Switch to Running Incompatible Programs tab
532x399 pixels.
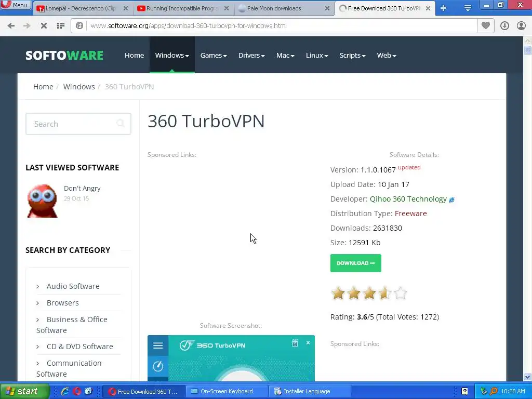click(183, 8)
